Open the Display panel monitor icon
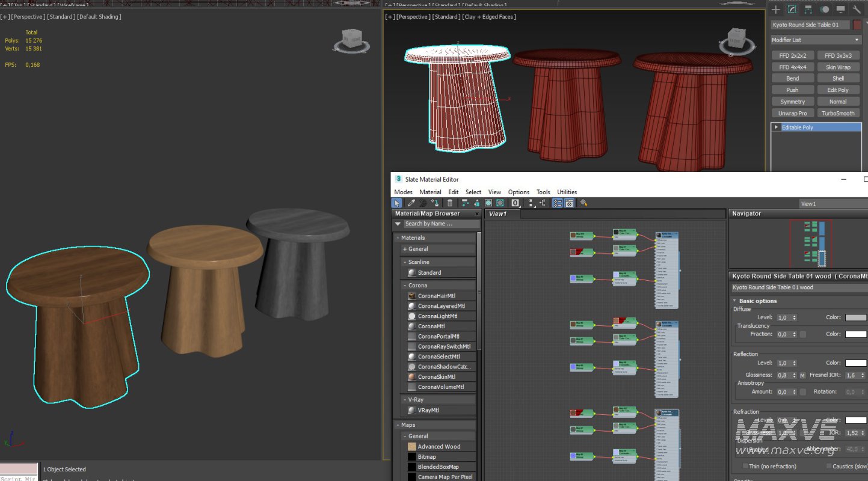This screenshot has height=481, width=868. pyautogui.click(x=841, y=10)
